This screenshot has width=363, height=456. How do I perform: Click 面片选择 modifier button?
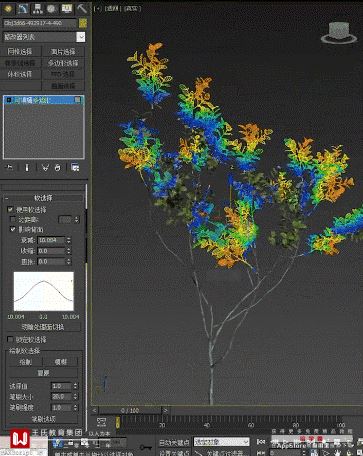point(63,51)
